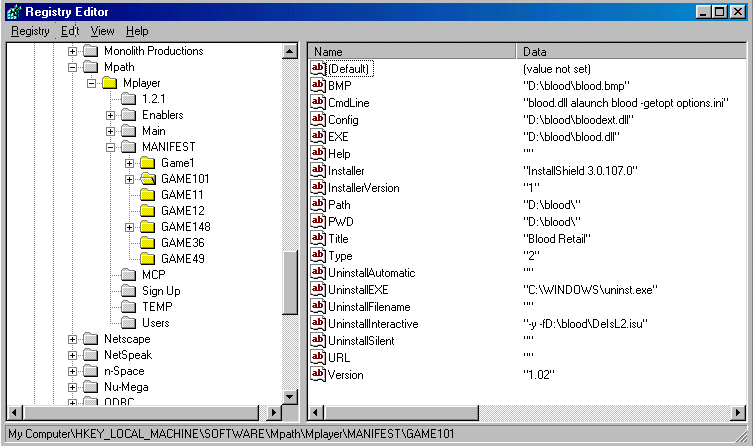Click the Data column header

(632, 51)
